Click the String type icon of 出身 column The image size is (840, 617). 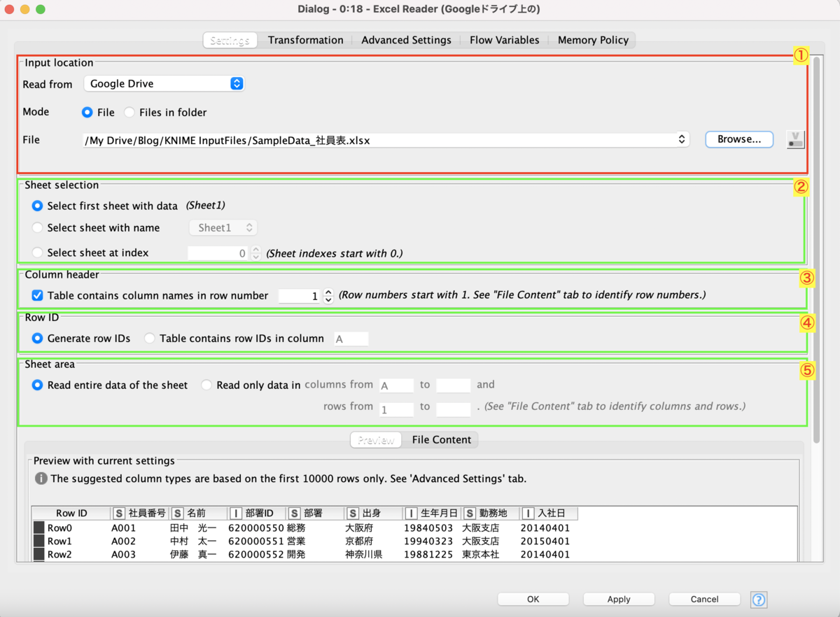point(353,513)
